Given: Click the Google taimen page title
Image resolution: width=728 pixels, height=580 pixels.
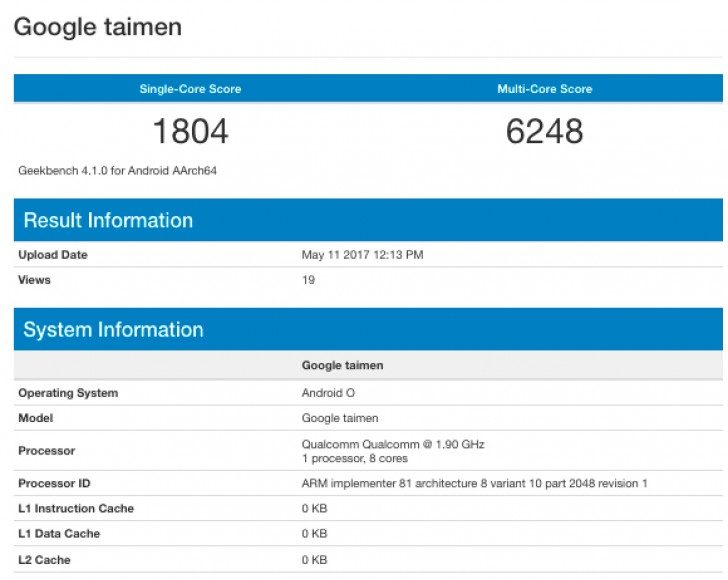Looking at the screenshot, I should tap(98, 27).
